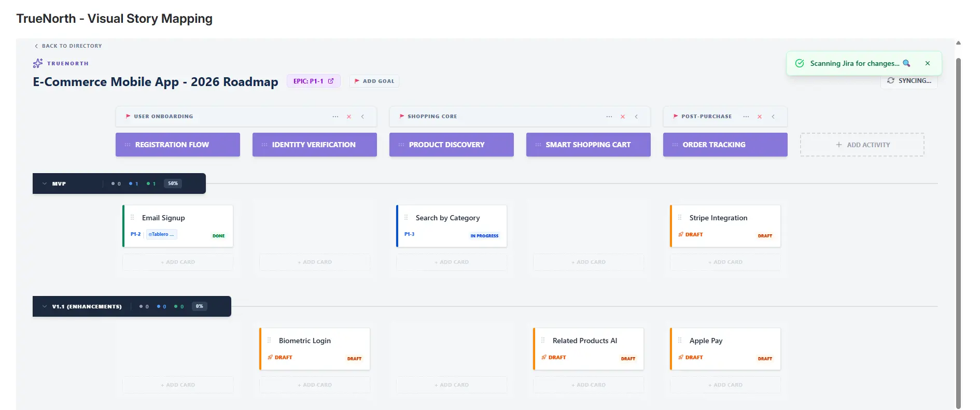Collapse the User Onboarding goal chevron

point(362,117)
